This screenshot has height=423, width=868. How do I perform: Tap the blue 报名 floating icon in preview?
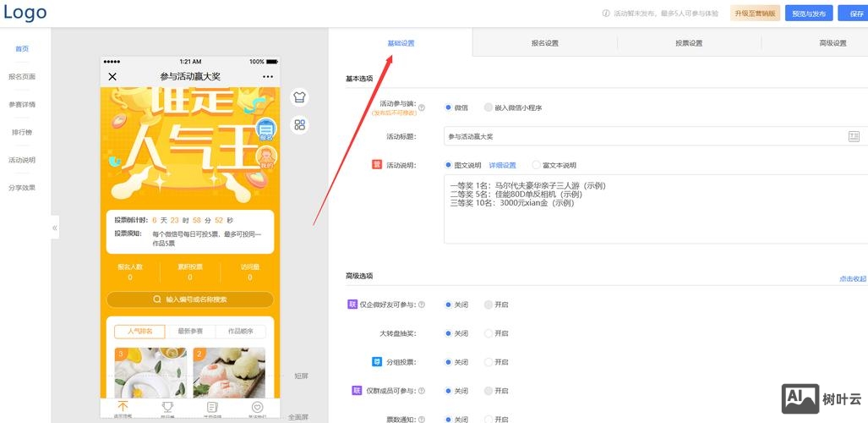[266, 129]
